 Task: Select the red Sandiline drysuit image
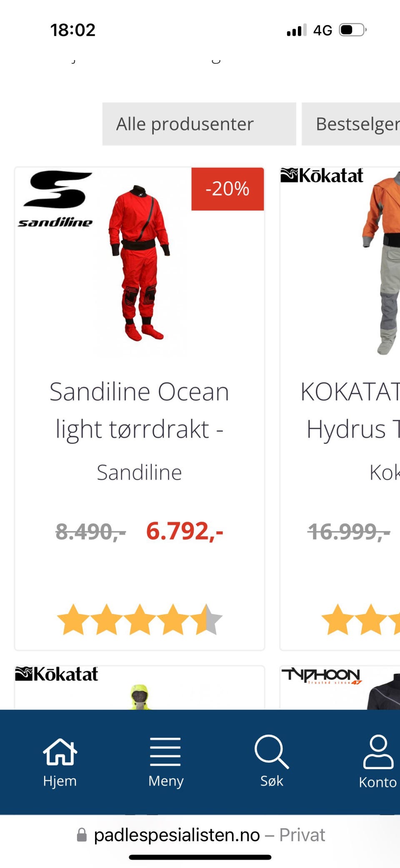point(139,263)
